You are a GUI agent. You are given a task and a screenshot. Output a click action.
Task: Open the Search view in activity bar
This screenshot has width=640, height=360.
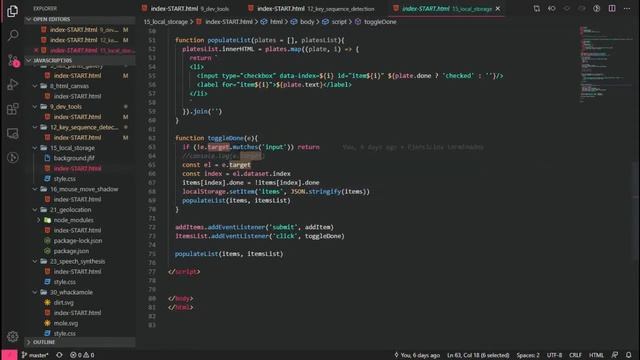tap(12, 36)
